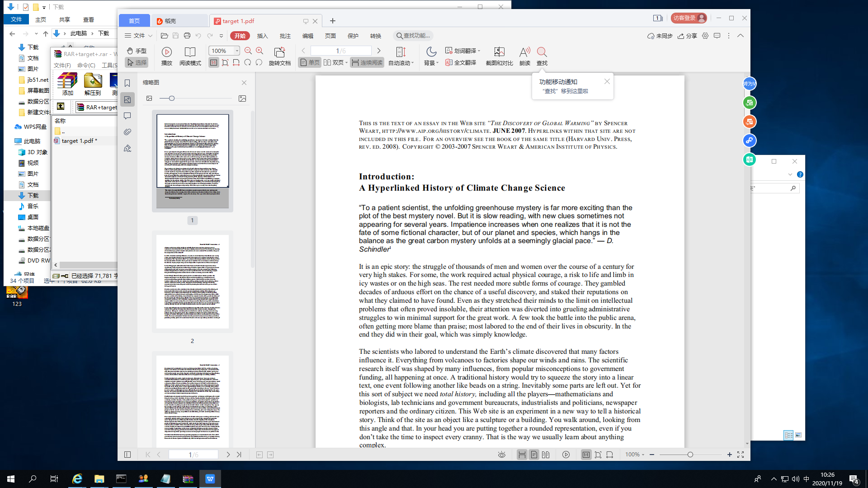Expand the Auto Scroll (自动滚动) dropdown
This screenshot has height=488, width=868.
413,63
